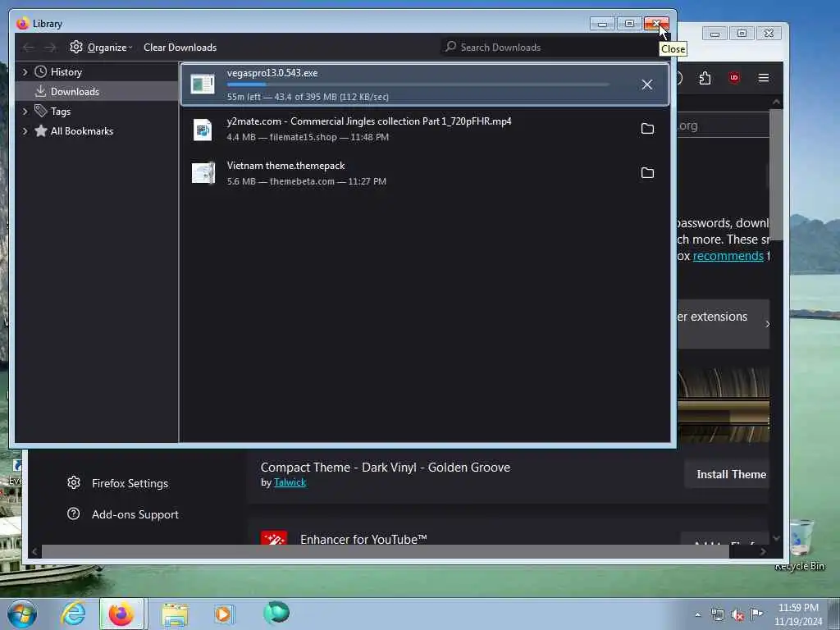Select the vegaspro13.0.543.exe filename
This screenshot has height=630, width=840.
(x=272, y=73)
